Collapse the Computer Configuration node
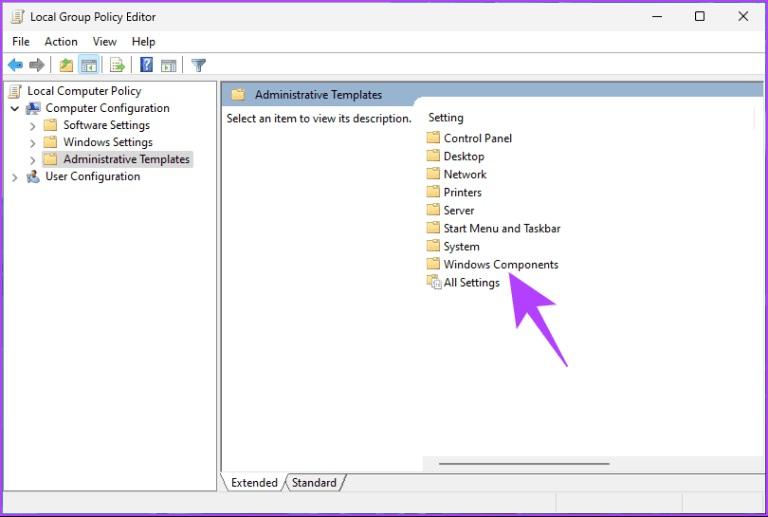This screenshot has width=768, height=517. 15,108
